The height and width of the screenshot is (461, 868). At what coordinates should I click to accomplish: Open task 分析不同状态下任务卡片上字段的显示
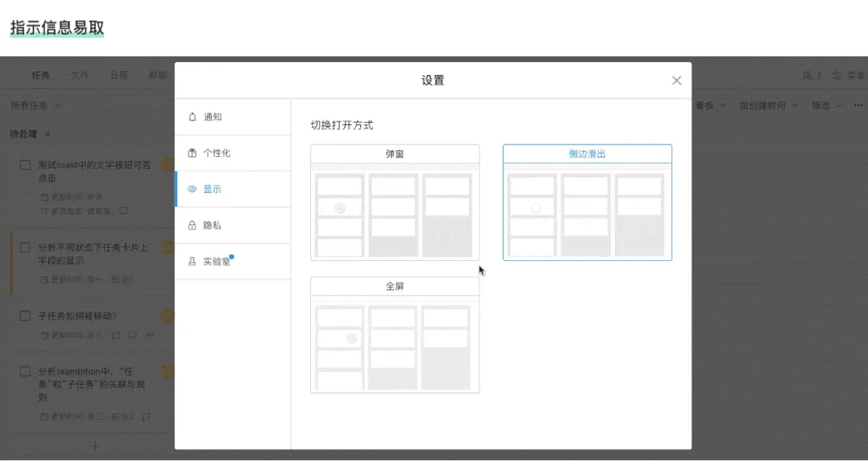point(93,254)
